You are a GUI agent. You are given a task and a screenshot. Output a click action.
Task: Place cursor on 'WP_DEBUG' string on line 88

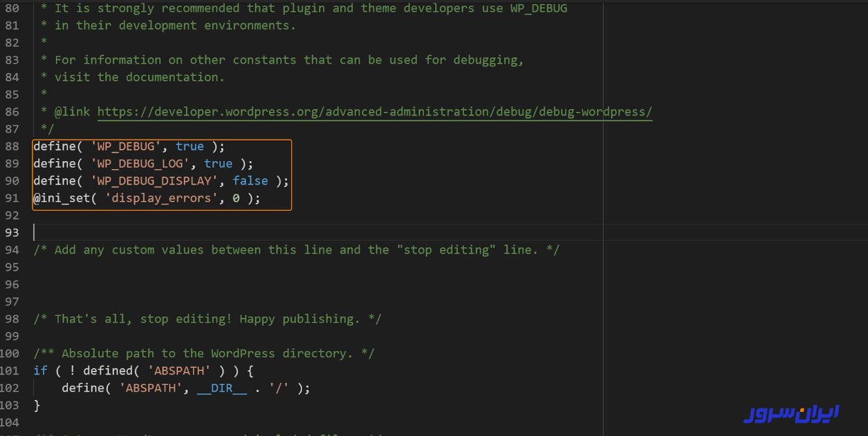click(126, 146)
